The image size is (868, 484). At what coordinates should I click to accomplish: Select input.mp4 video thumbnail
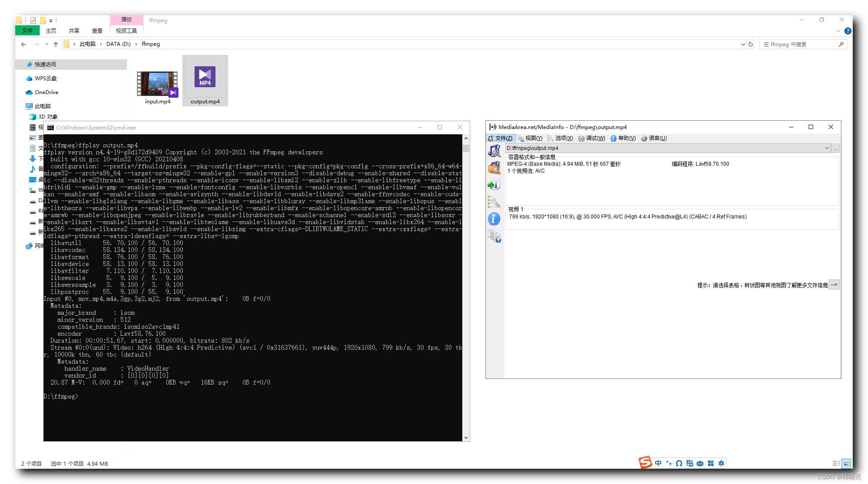(x=157, y=84)
